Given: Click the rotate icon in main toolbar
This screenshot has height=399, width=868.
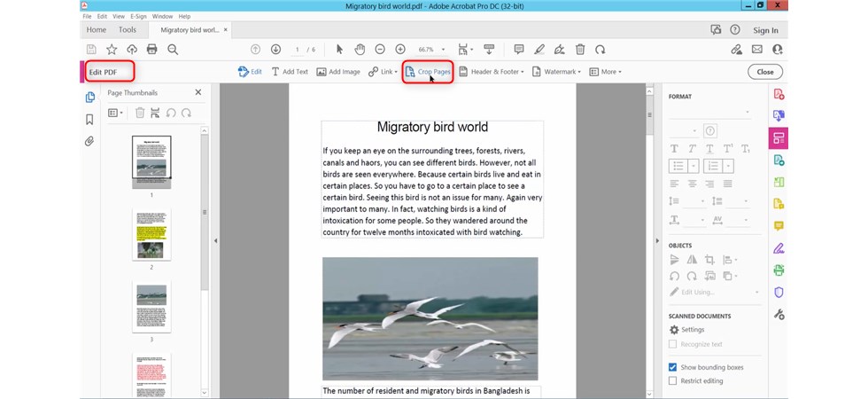Looking at the screenshot, I should point(601,50).
